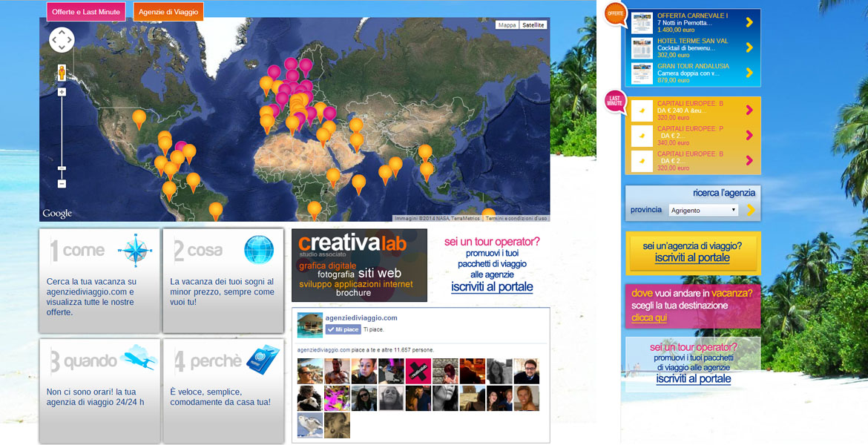The width and height of the screenshot is (868, 445).
Task: Switch map view to Mappa
Action: point(507,25)
